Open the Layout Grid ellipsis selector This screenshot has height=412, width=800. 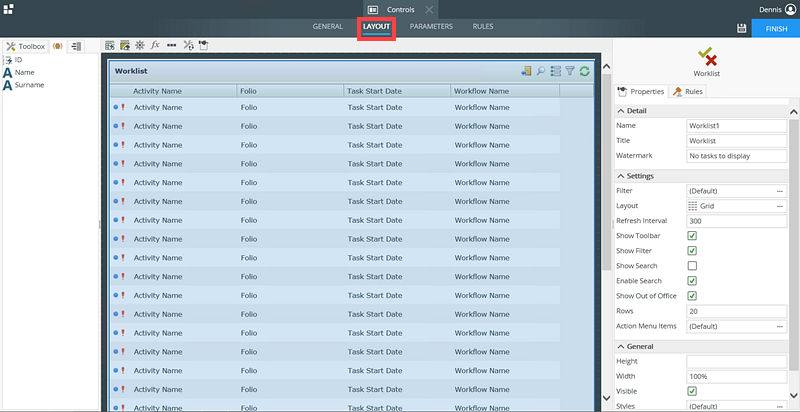click(x=780, y=206)
